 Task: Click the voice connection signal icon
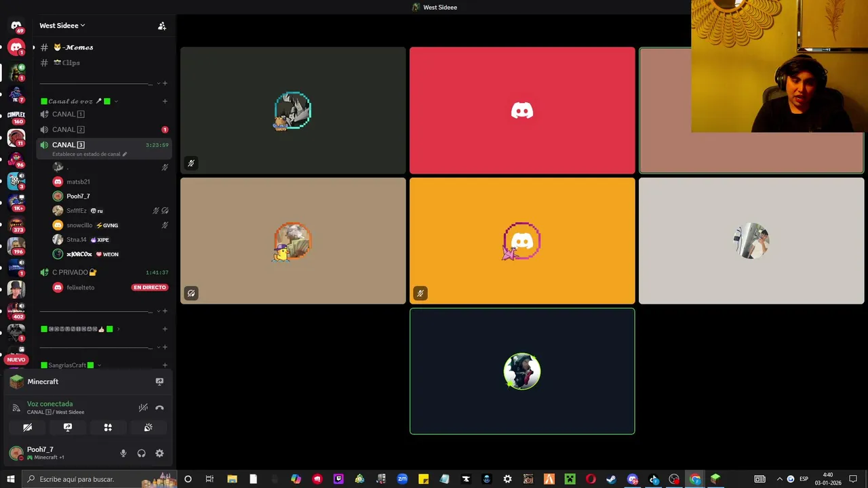click(x=16, y=408)
